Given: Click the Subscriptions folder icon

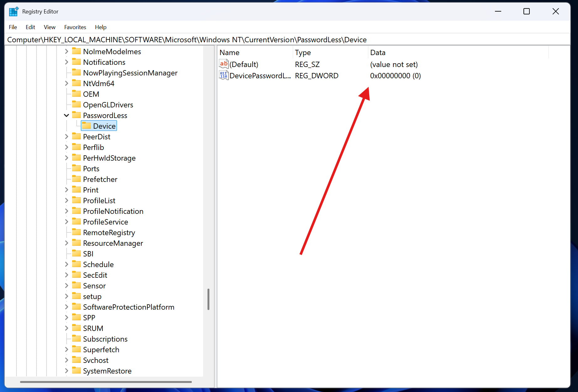Looking at the screenshot, I should (76, 339).
